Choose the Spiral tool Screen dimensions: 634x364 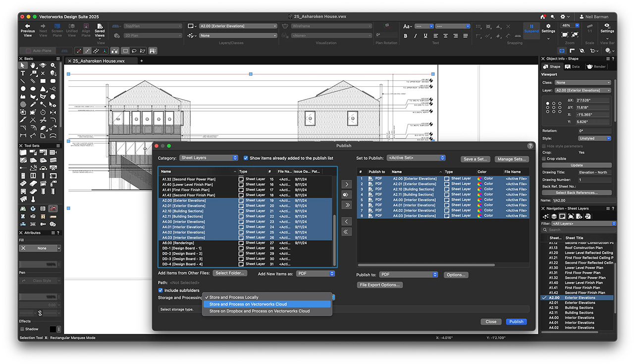(x=23, y=104)
